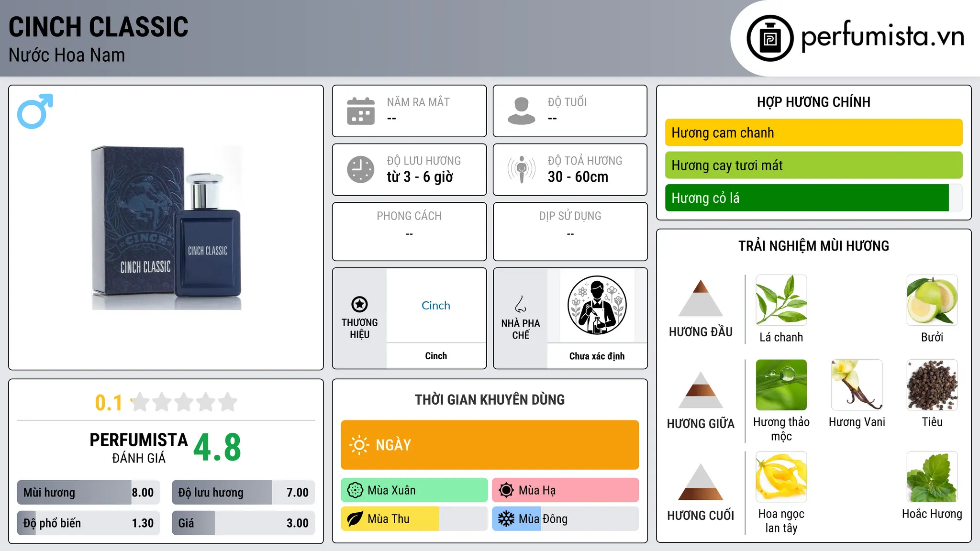Select the Tiêu pepper note image

(932, 385)
